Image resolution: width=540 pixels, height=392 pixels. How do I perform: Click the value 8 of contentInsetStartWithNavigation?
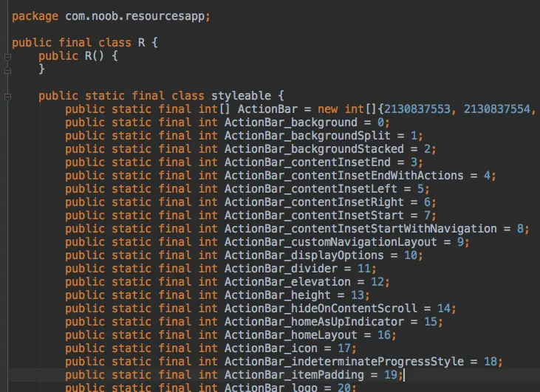[x=520, y=229]
